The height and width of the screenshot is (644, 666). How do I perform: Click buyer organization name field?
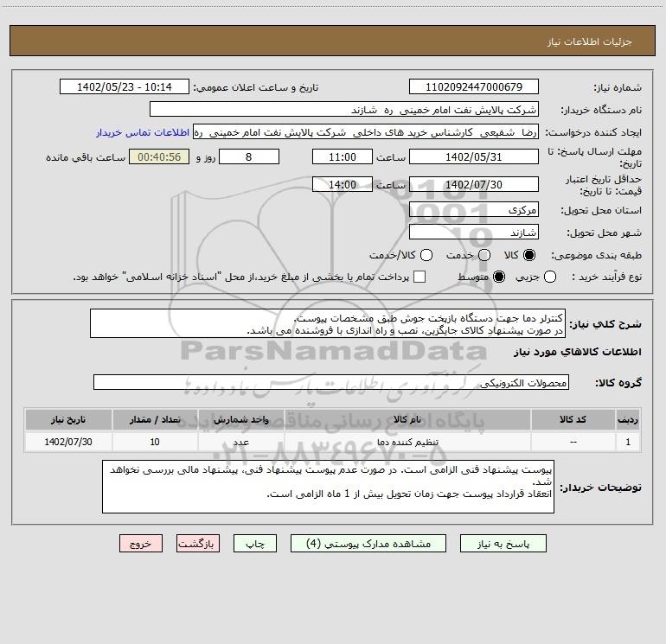click(x=344, y=109)
